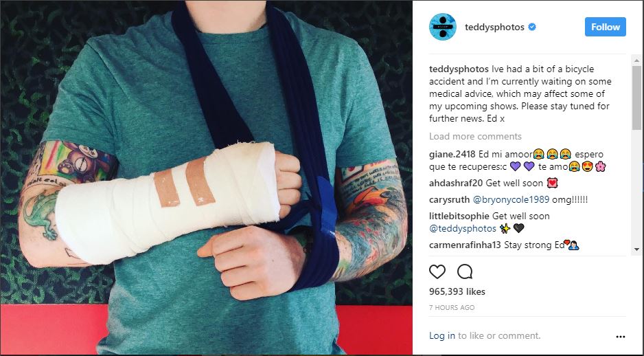Image resolution: width=644 pixels, height=356 pixels.
Task: Open the three-dots more options menu
Action: (620, 337)
